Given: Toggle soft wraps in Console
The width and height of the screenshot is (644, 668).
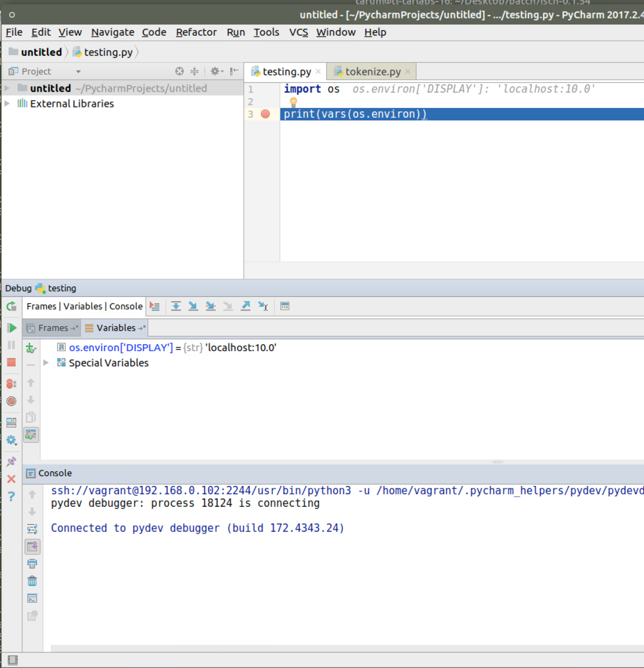Looking at the screenshot, I should point(32,529).
